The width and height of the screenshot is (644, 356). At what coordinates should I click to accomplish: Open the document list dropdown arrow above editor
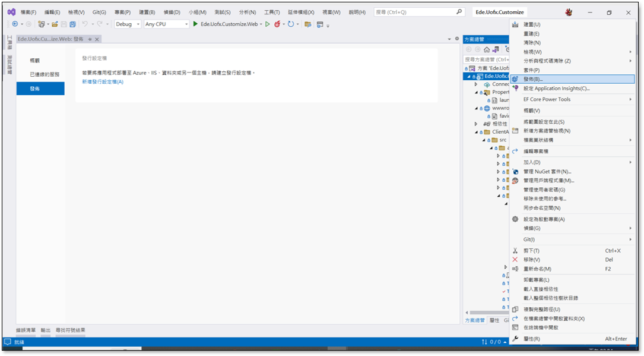(449, 39)
